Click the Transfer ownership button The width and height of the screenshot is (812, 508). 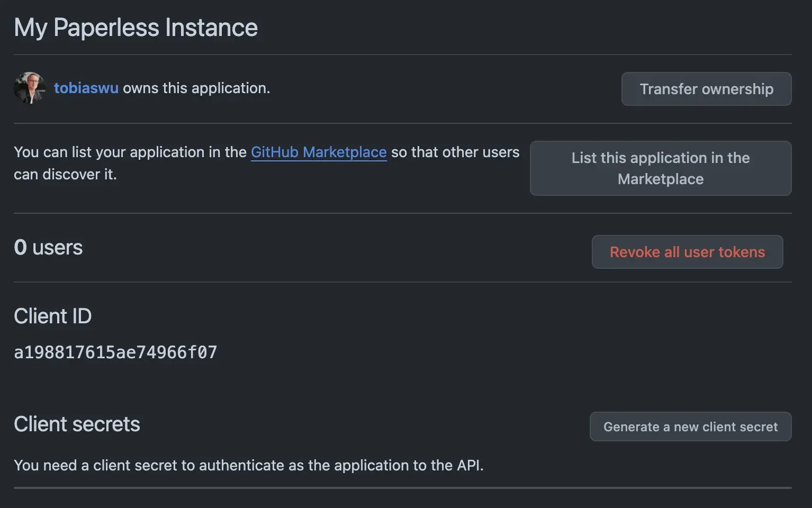coord(706,89)
